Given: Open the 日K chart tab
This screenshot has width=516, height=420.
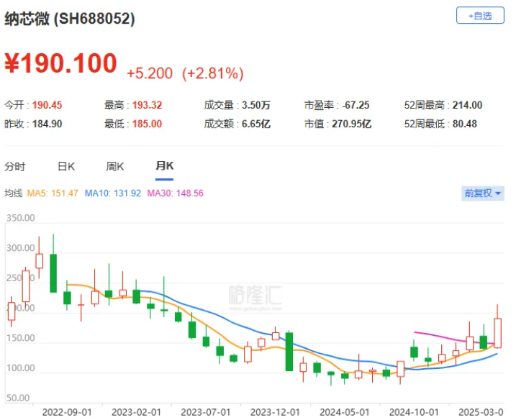Looking at the screenshot, I should point(66,167).
